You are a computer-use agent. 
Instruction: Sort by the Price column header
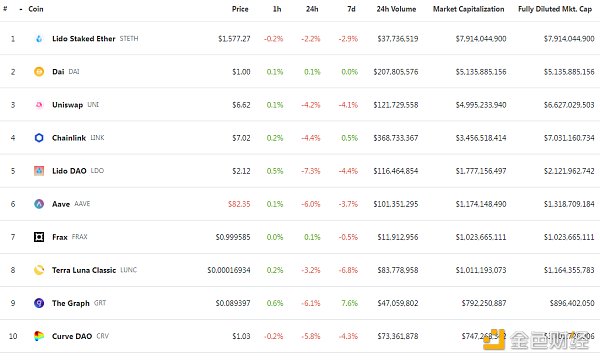240,9
